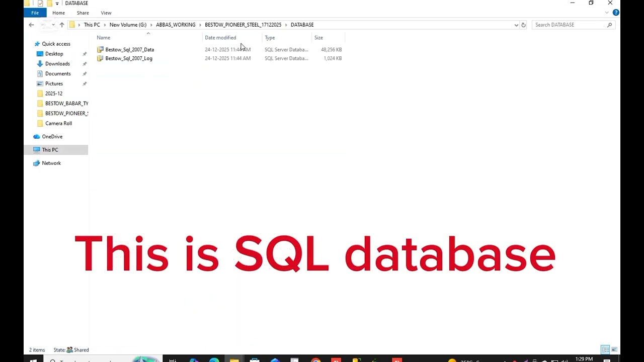Click pin icon beside Downloads
Viewport: 644px width, 362px height.
pos(85,64)
